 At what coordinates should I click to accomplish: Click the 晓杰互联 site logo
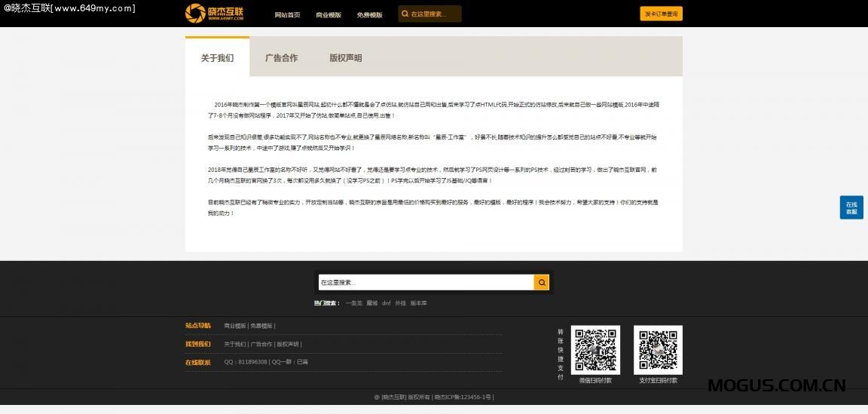[x=215, y=13]
